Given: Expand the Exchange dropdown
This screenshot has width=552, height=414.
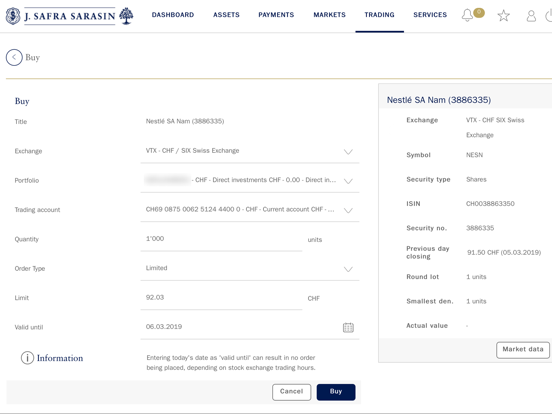Looking at the screenshot, I should tap(348, 152).
